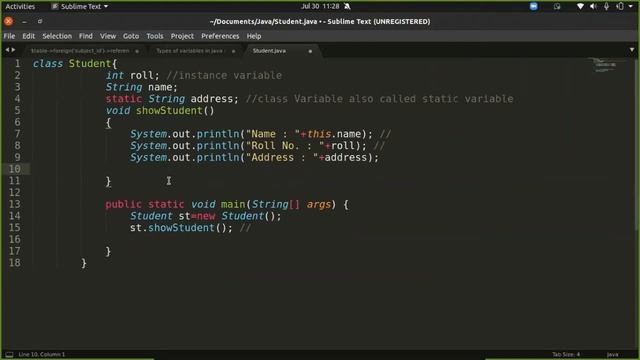Open the File menu
This screenshot has width=640, height=360.
9,36
